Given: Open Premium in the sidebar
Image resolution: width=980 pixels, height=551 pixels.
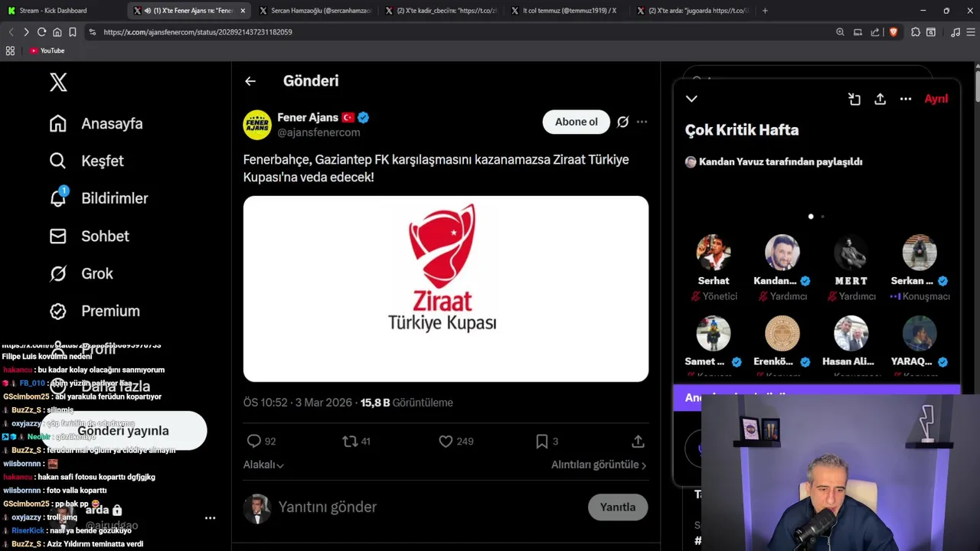Looking at the screenshot, I should click(94, 311).
